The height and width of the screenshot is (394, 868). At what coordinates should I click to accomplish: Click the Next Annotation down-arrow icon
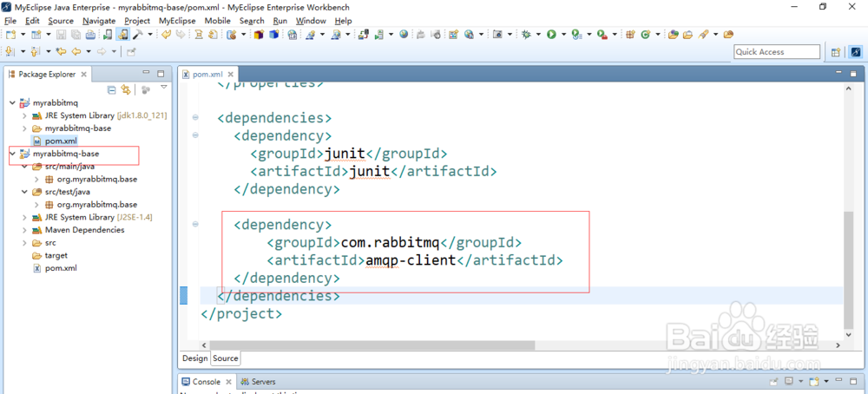(x=9, y=51)
